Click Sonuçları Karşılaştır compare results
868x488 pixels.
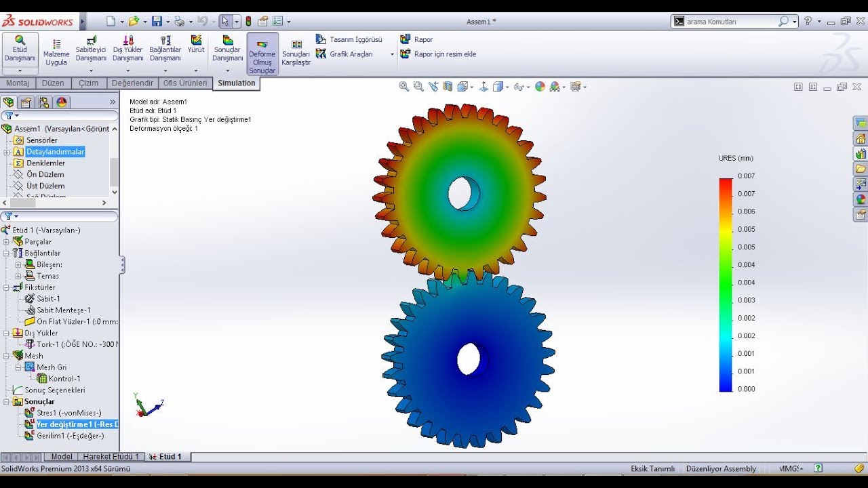click(x=296, y=53)
